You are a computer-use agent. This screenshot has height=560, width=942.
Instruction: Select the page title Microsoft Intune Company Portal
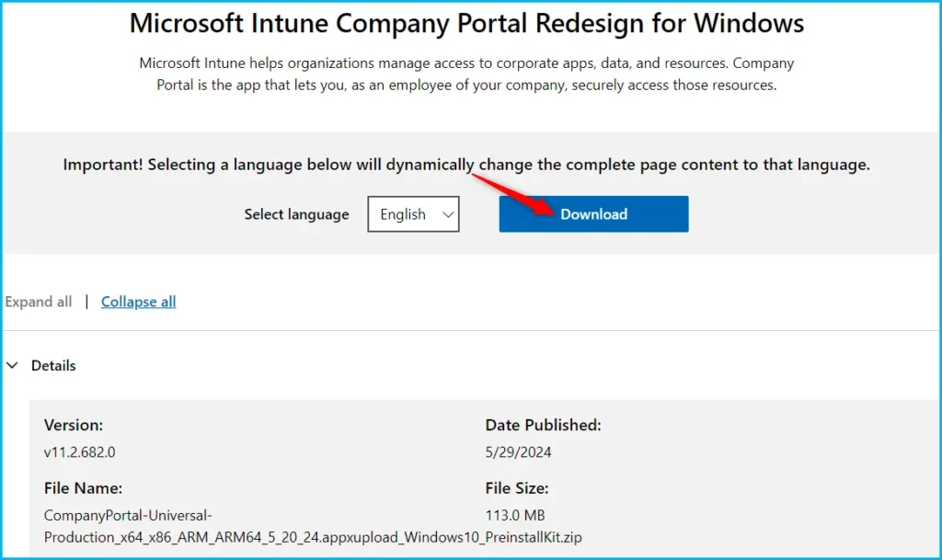(466, 23)
